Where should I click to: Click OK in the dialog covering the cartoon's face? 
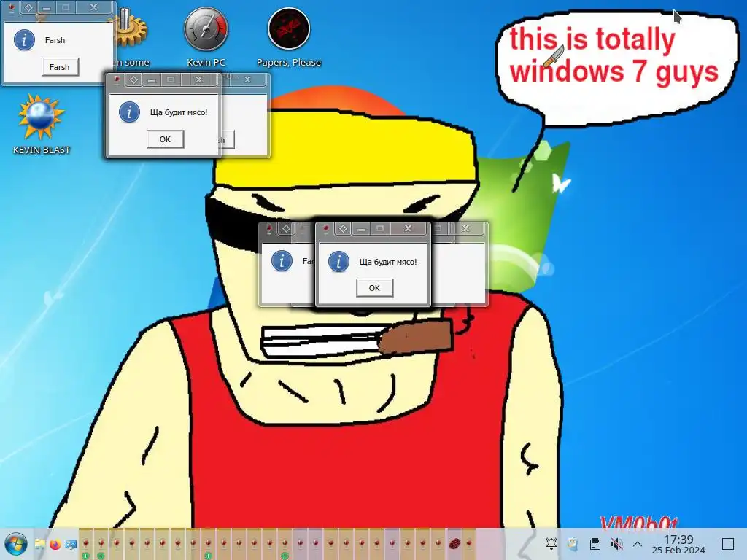click(x=374, y=288)
